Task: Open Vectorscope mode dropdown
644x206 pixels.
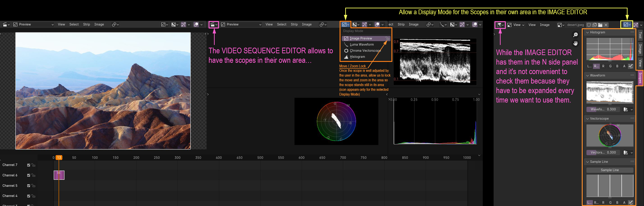Action: tap(628, 152)
